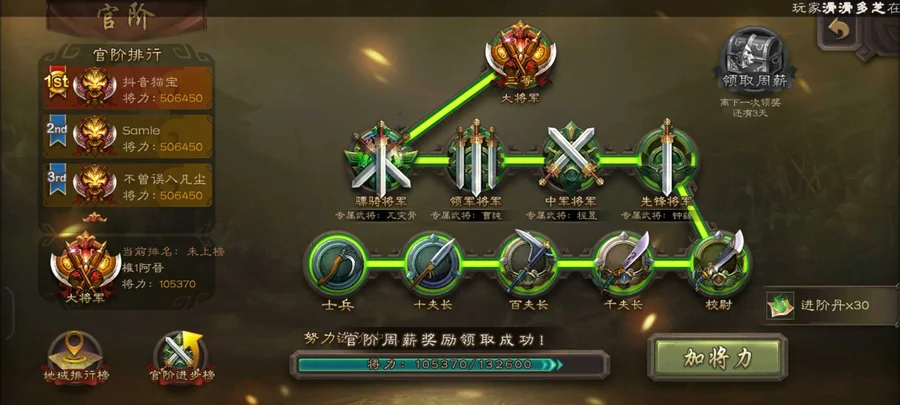Tap the 进阶丹×30 item entry

(831, 305)
